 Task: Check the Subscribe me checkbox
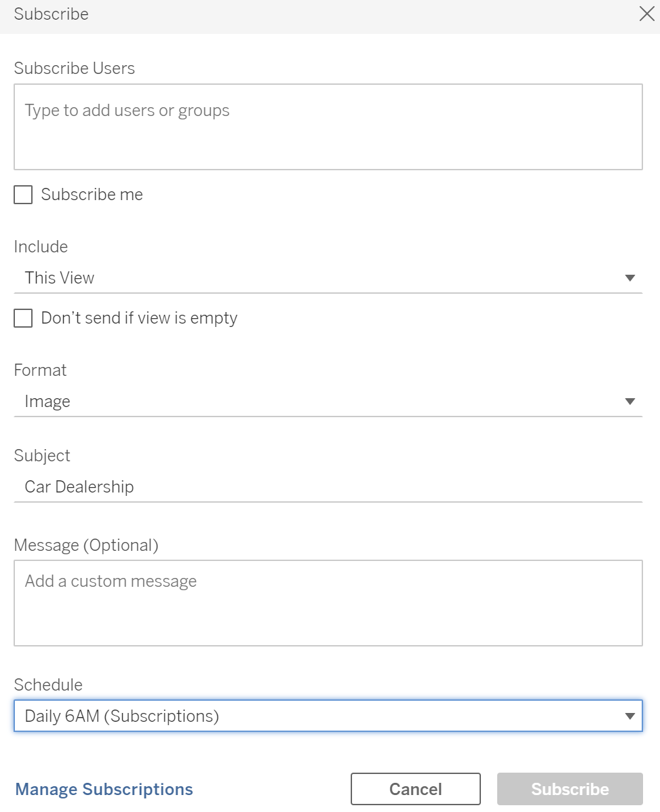coord(23,195)
